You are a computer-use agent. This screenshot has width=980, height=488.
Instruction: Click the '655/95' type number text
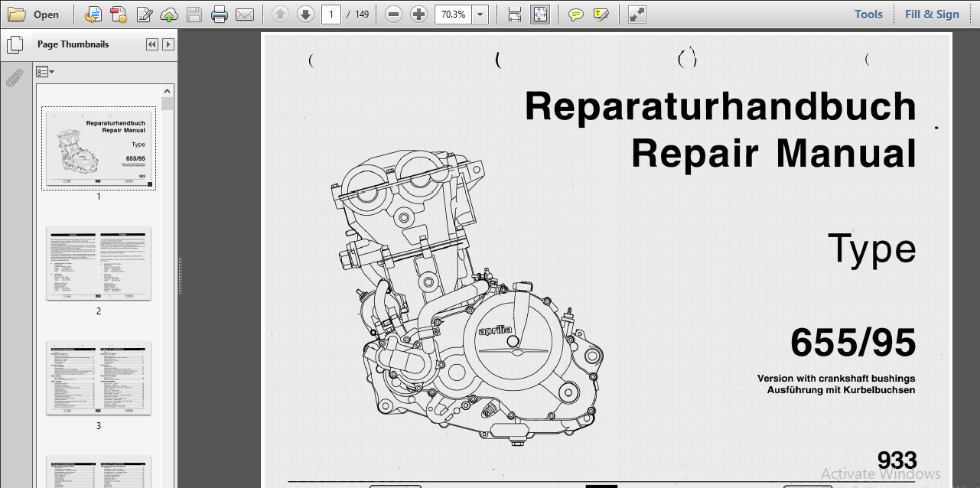coord(853,343)
